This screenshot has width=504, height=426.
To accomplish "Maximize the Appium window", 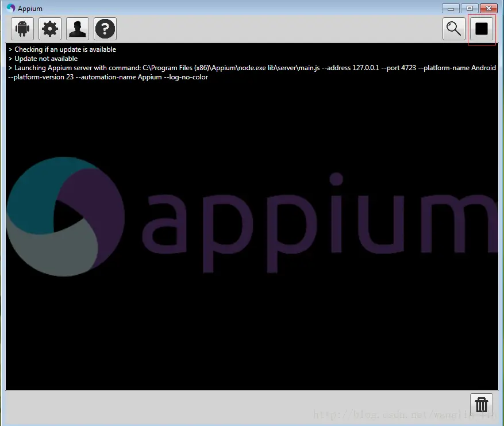I will [470, 9].
